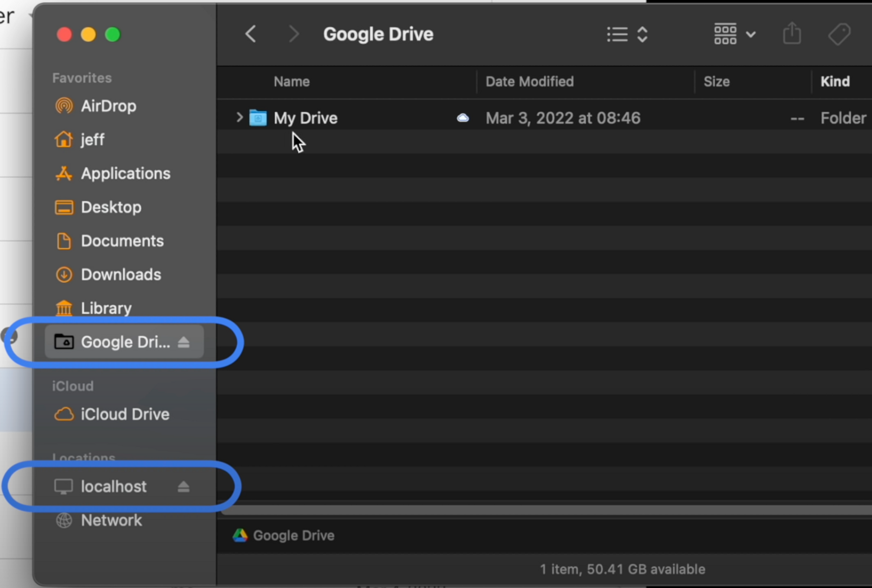Click the date Mar 3, 2022 at 08:46

563,118
